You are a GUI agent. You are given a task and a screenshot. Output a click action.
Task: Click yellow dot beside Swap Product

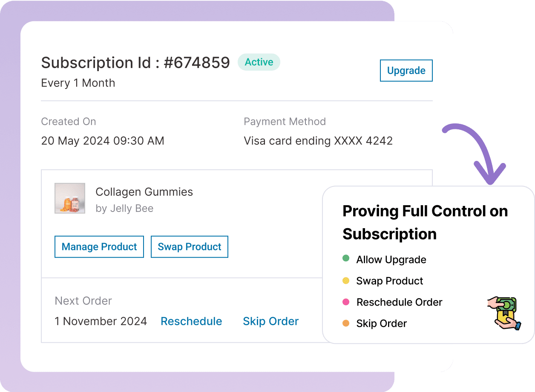[346, 280]
